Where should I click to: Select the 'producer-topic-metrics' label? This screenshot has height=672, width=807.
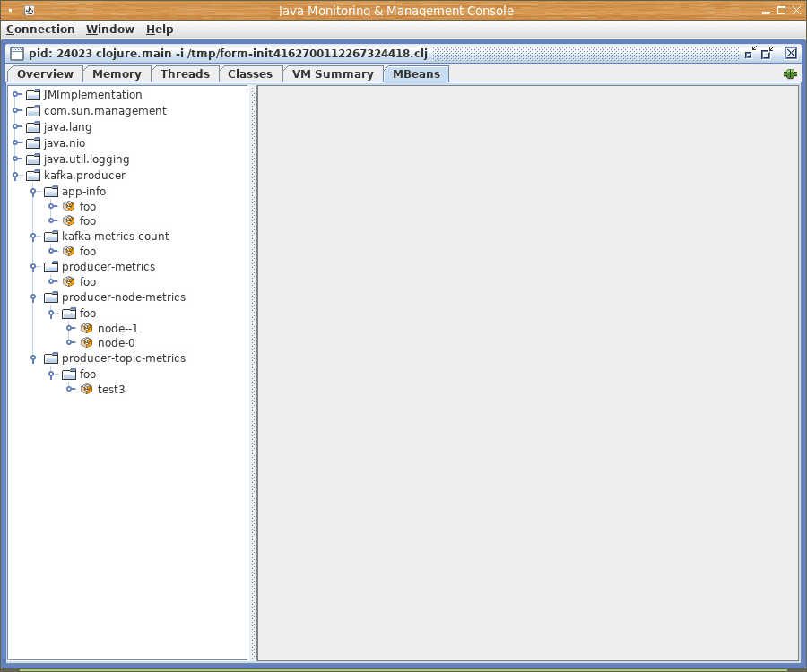pyautogui.click(x=124, y=358)
